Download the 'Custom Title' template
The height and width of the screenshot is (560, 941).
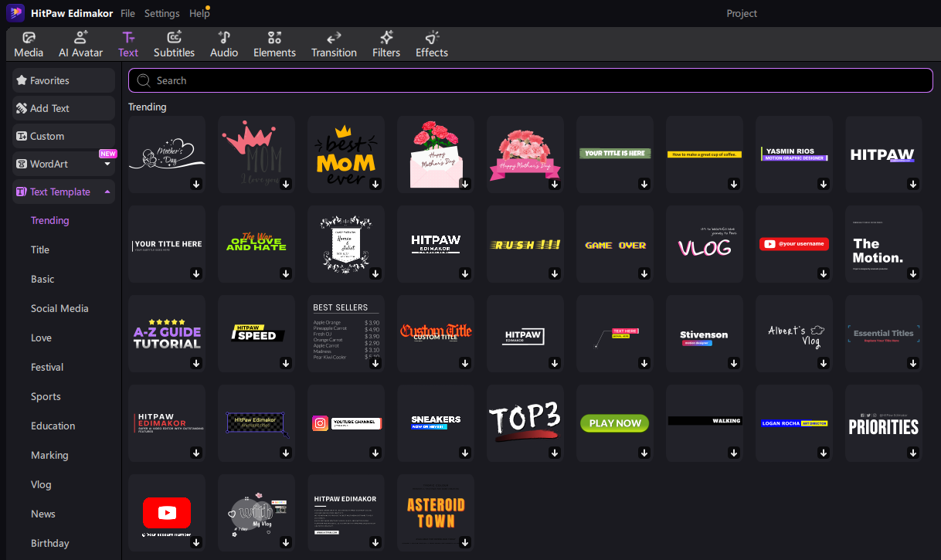coord(465,363)
